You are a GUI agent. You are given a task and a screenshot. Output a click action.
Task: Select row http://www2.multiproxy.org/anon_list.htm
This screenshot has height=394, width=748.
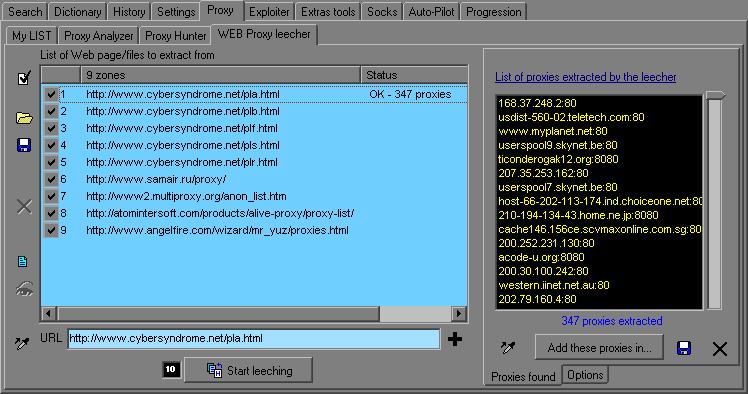click(254, 196)
